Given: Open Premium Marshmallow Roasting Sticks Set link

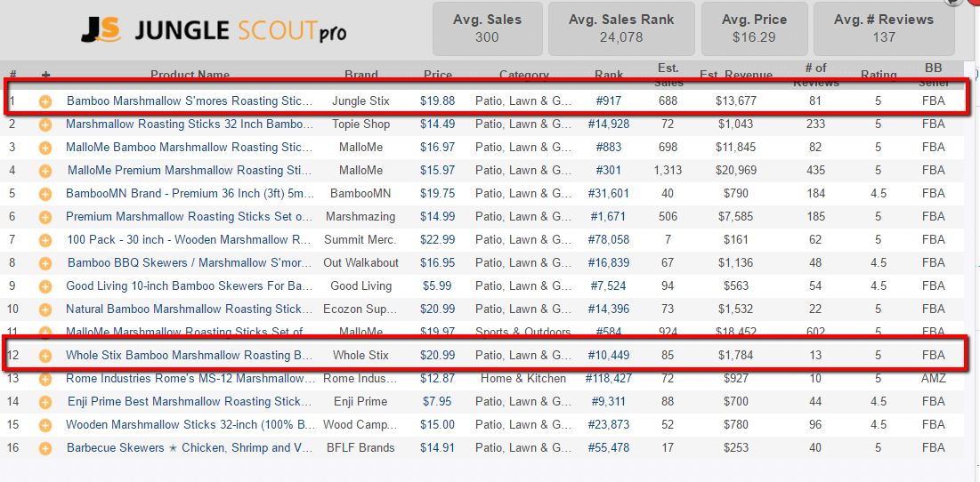Looking at the screenshot, I should click(x=190, y=217).
